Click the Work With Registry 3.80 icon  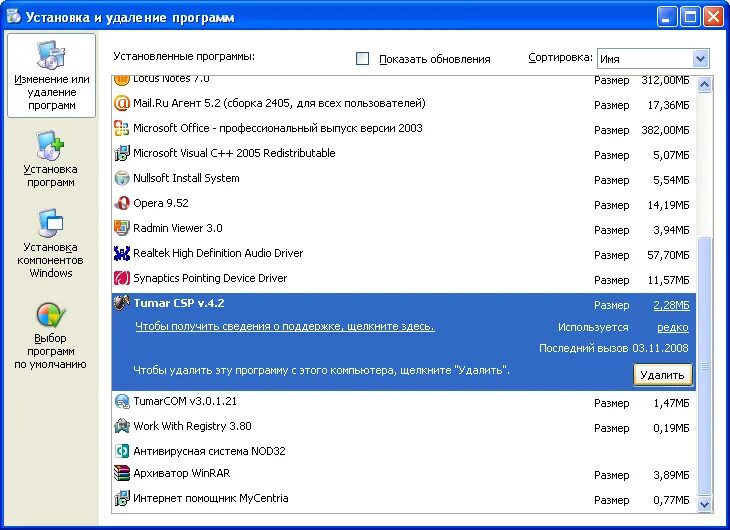coord(122,426)
